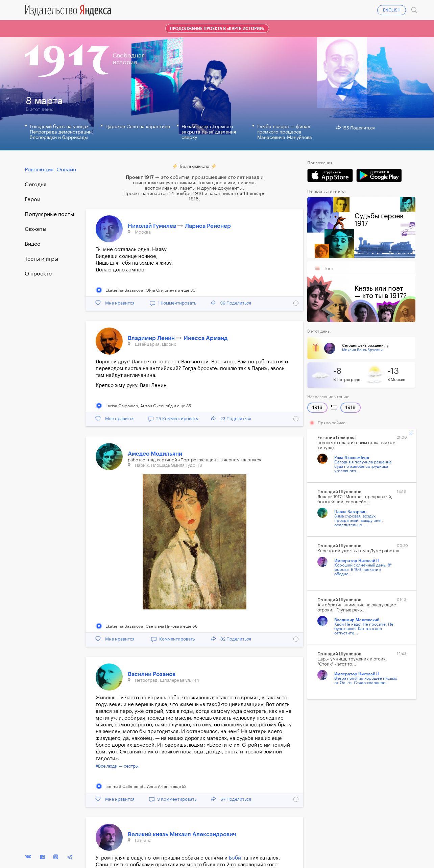Share the Розанов post (67 Поделиться)
This screenshot has height=868, width=434.
(x=231, y=799)
